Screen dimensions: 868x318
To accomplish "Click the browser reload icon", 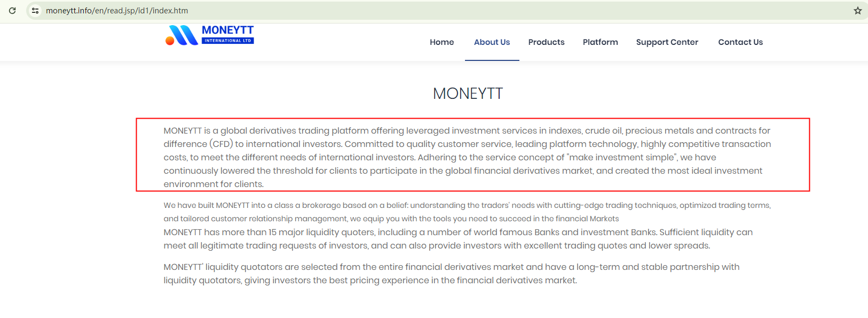I will click(12, 11).
